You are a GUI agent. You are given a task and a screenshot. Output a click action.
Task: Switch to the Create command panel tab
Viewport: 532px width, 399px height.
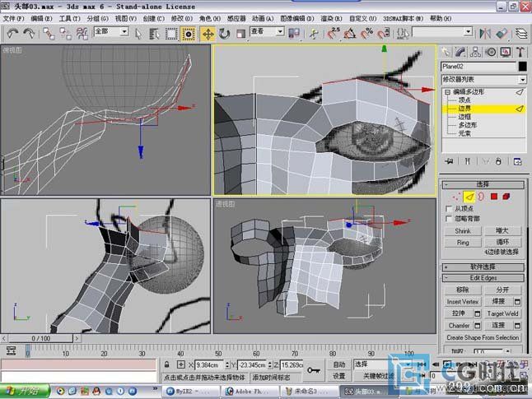446,52
